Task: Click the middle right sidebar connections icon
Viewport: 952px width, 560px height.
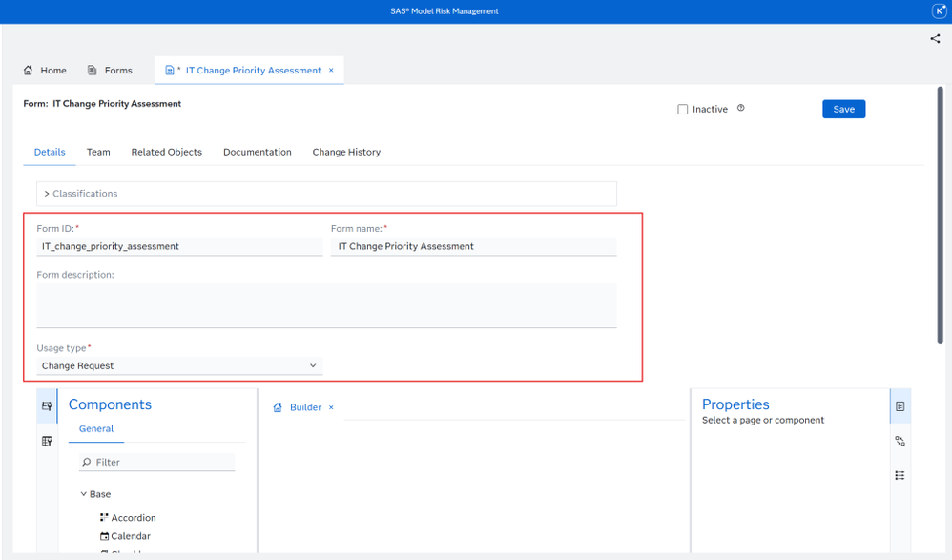Action: (900, 441)
